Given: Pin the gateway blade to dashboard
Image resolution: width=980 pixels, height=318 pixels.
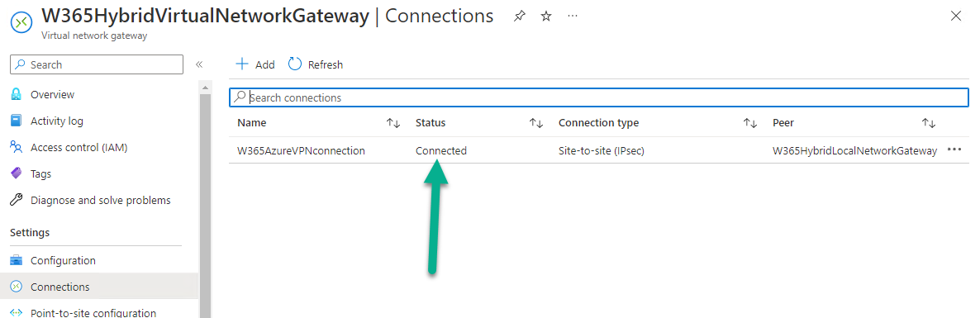Looking at the screenshot, I should tap(520, 17).
